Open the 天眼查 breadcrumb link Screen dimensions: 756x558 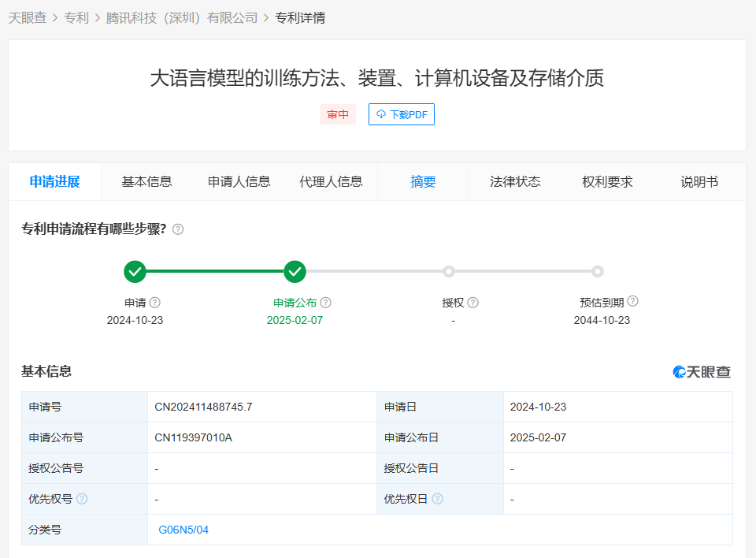28,18
